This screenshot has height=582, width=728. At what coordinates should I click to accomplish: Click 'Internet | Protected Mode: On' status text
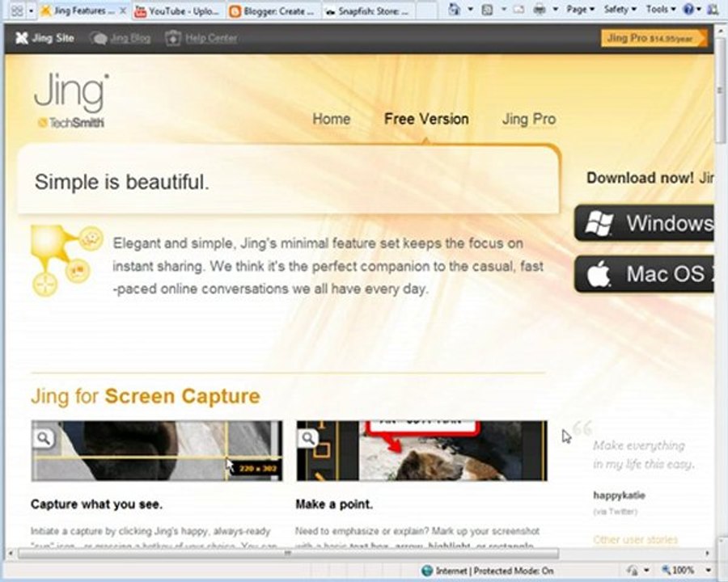(x=495, y=571)
